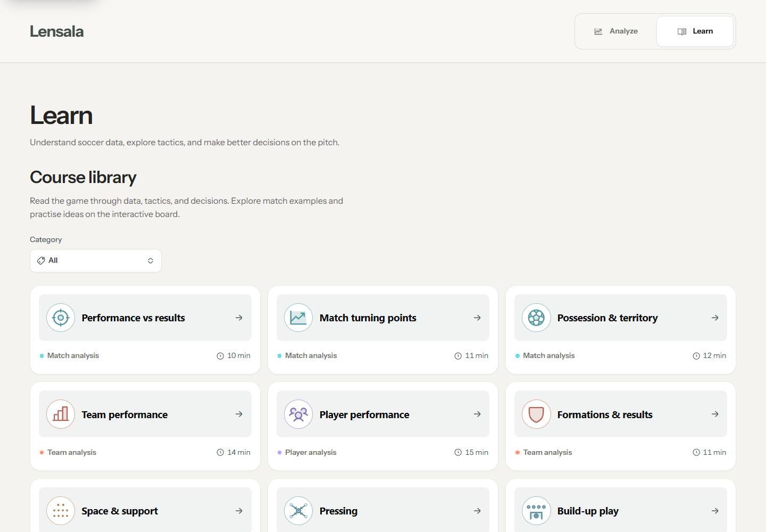Click arrow on Performance vs results card
This screenshot has width=766, height=532.
[239, 318]
